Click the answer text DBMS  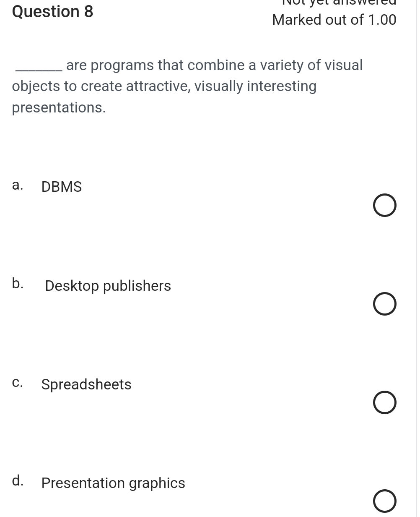click(61, 187)
